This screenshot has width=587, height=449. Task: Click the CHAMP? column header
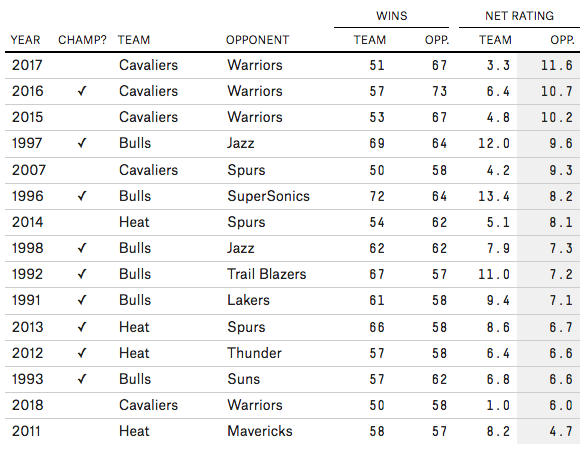pos(82,40)
